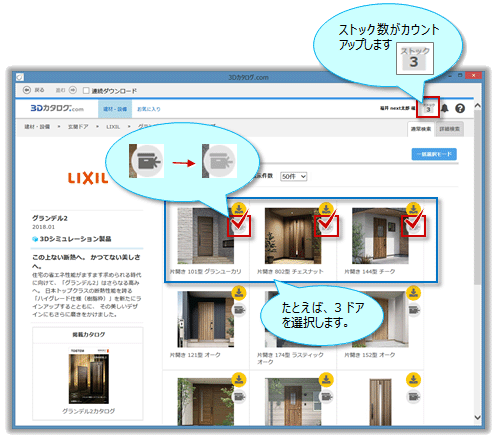Open the help question mark icon
Screen dimensions: 497x440
[x=460, y=108]
